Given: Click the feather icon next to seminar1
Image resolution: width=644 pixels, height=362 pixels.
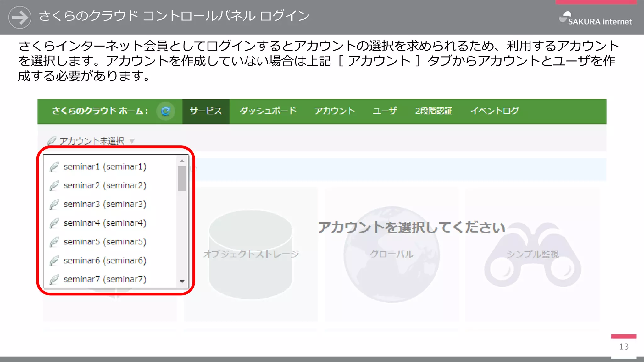Looking at the screenshot, I should pos(54,167).
